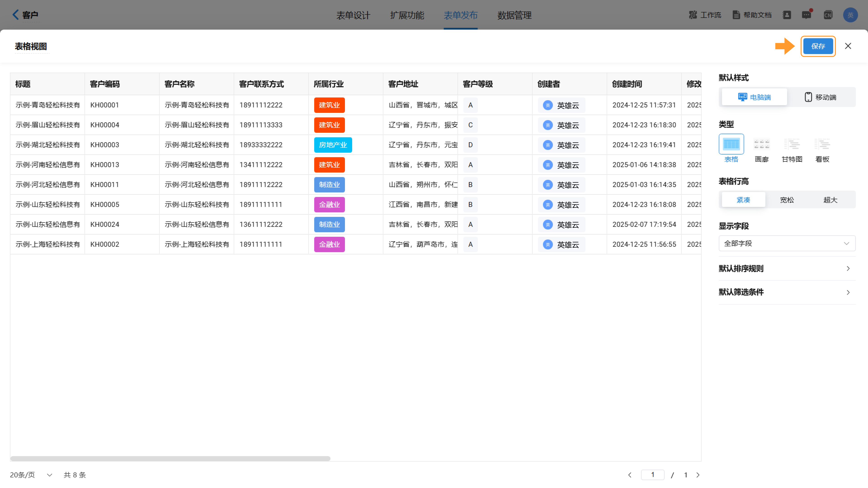Switch default style to 移动端
The width and height of the screenshot is (868, 488).
pyautogui.click(x=820, y=97)
